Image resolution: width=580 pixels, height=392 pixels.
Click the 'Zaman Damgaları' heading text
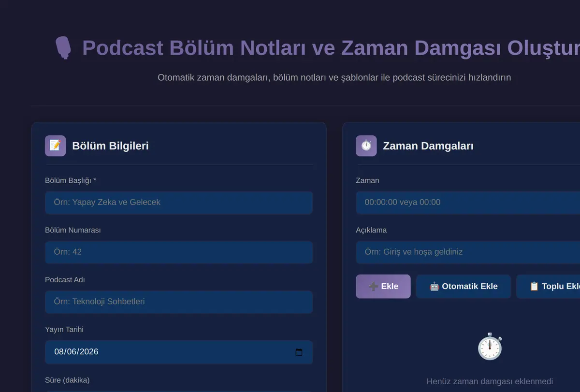click(428, 145)
